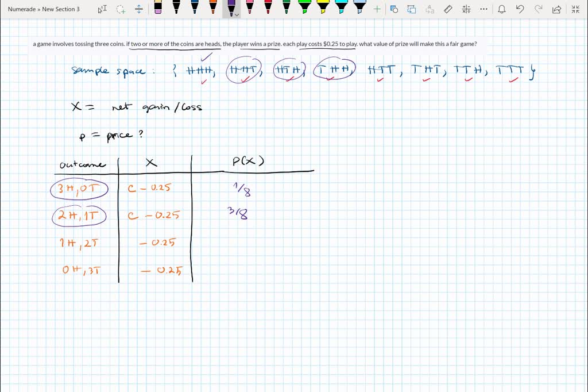This screenshot has height=392, width=588.
Task: Click the ink-to-shape conversion icon
Action: coord(393,9)
